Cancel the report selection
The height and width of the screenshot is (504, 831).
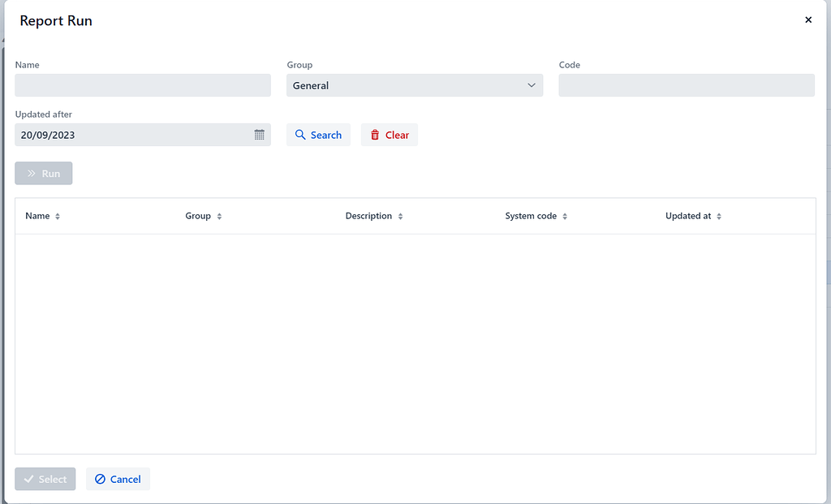pos(118,479)
